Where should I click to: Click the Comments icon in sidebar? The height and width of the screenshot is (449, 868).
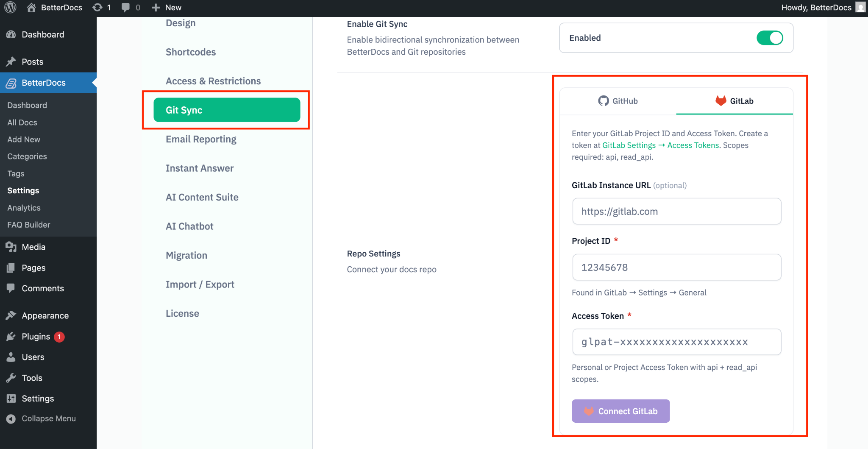[11, 288]
